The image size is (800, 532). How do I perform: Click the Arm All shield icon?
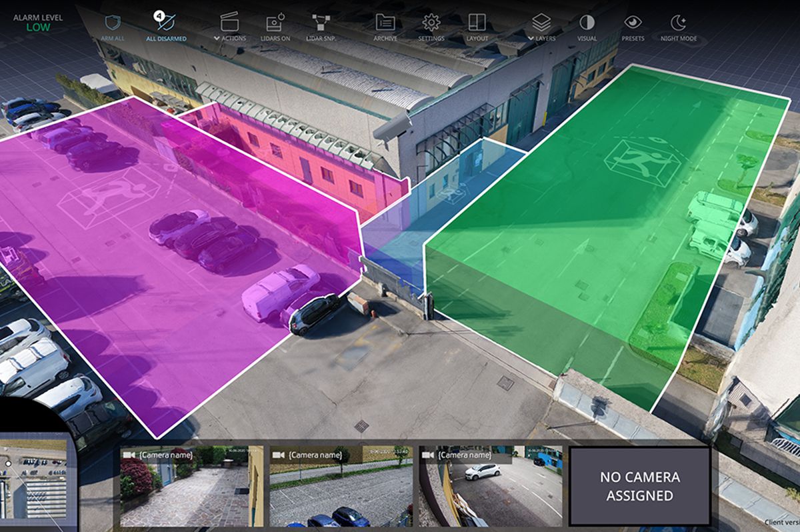(113, 23)
